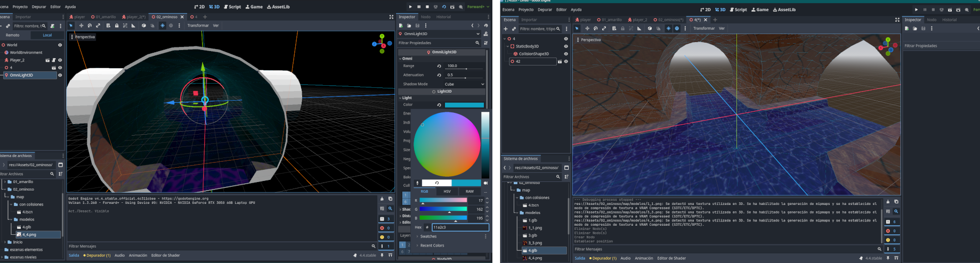Click Depurador (1) in right bottom panel

603,258
